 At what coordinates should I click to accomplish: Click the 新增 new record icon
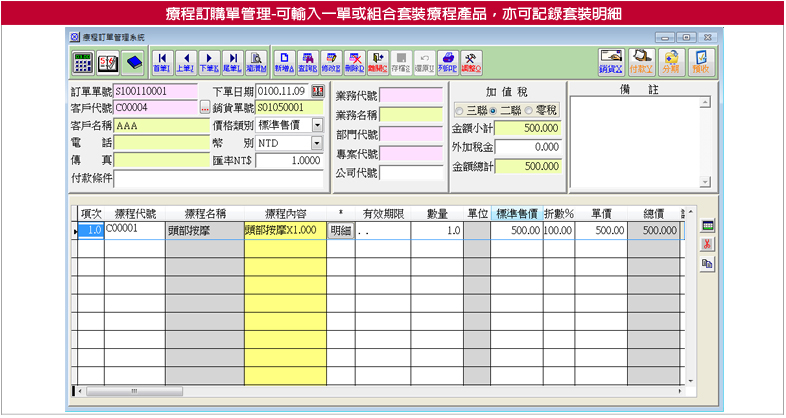(x=284, y=62)
